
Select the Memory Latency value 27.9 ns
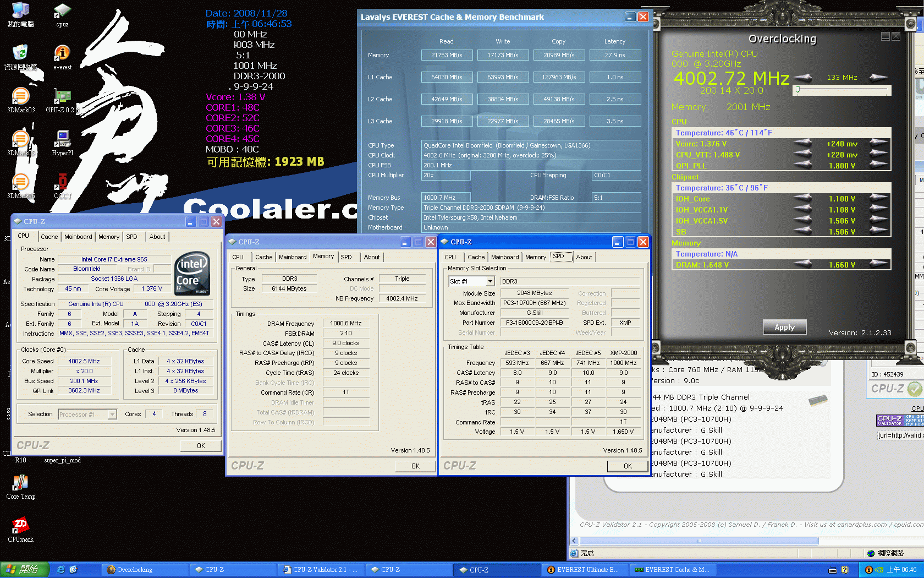[x=615, y=55]
